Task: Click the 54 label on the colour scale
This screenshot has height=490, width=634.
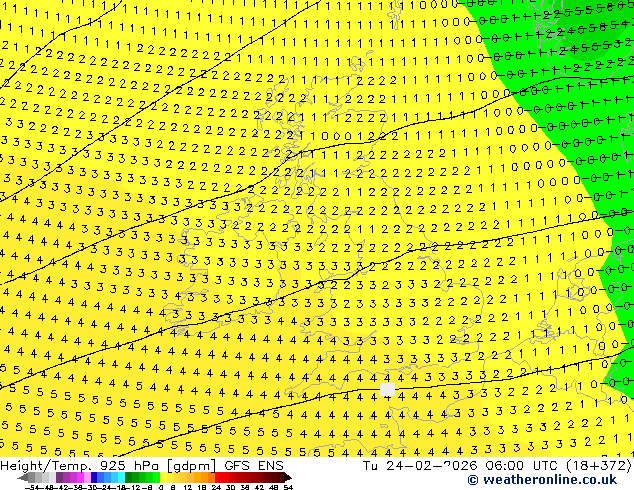Action: [288, 488]
